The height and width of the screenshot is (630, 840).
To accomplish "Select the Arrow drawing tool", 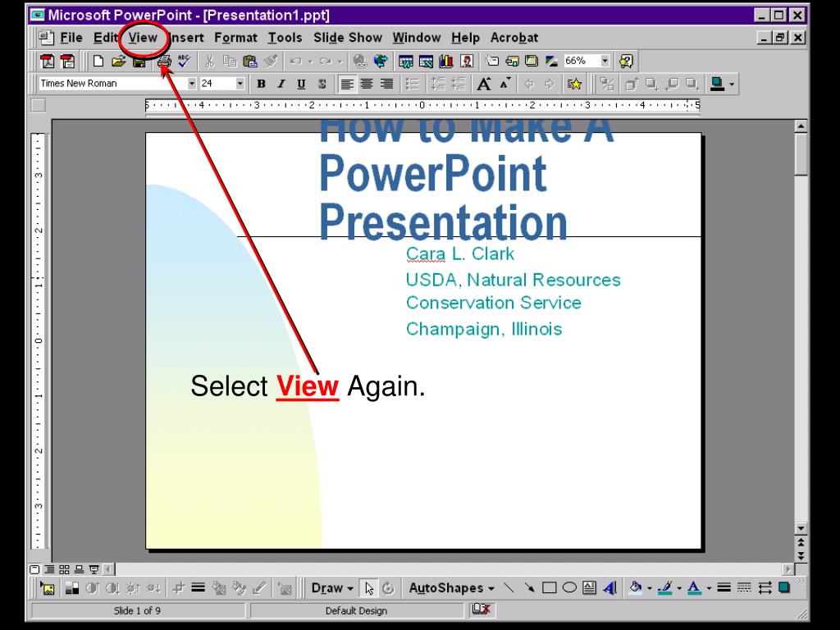I will tap(529, 588).
